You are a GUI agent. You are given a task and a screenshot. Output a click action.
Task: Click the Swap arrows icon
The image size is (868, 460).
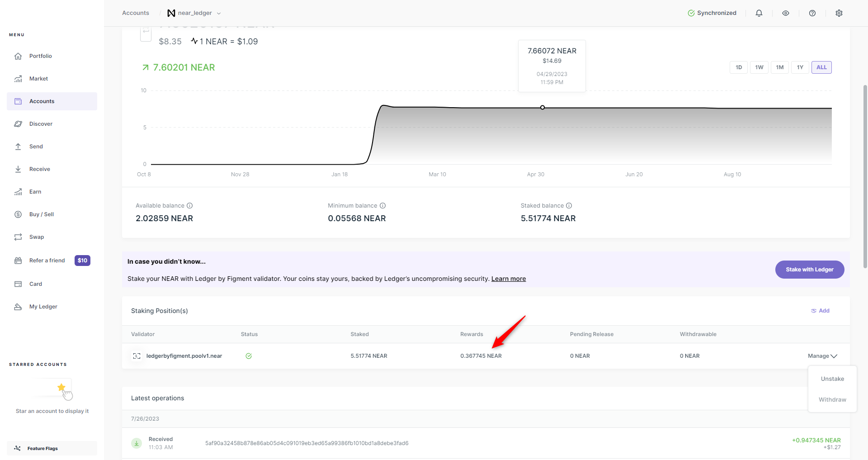click(18, 237)
